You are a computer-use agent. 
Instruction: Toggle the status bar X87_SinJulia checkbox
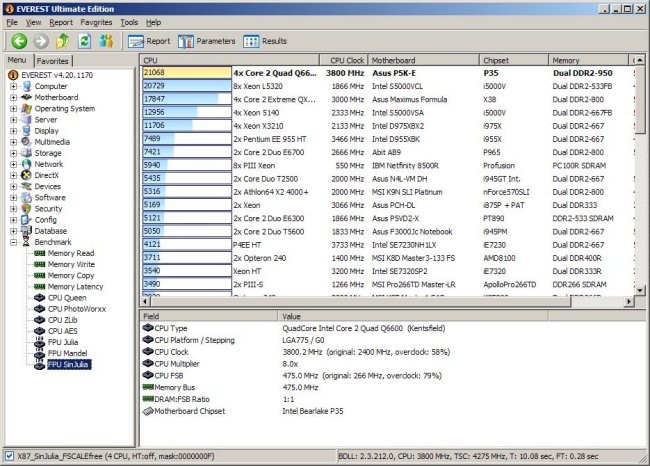(9, 456)
